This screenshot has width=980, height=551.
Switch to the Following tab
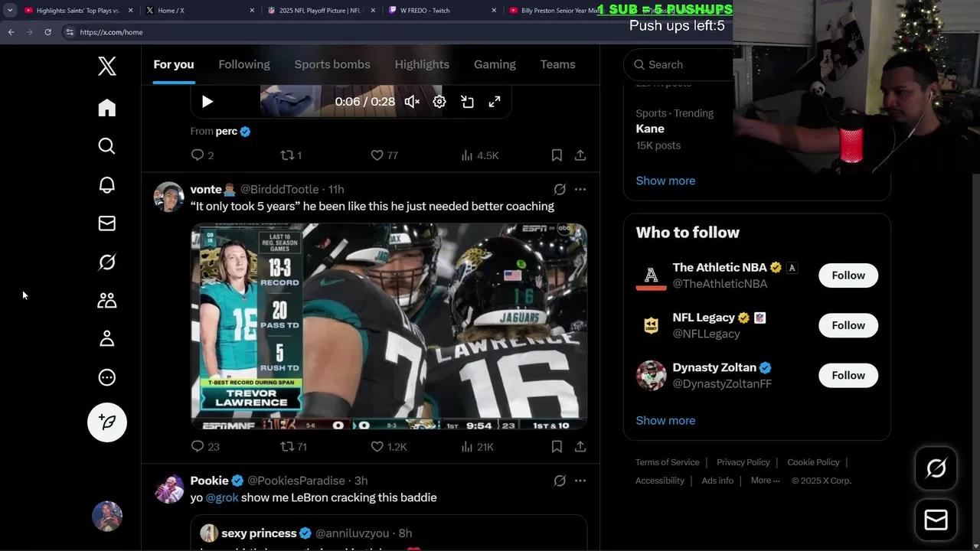pyautogui.click(x=244, y=64)
